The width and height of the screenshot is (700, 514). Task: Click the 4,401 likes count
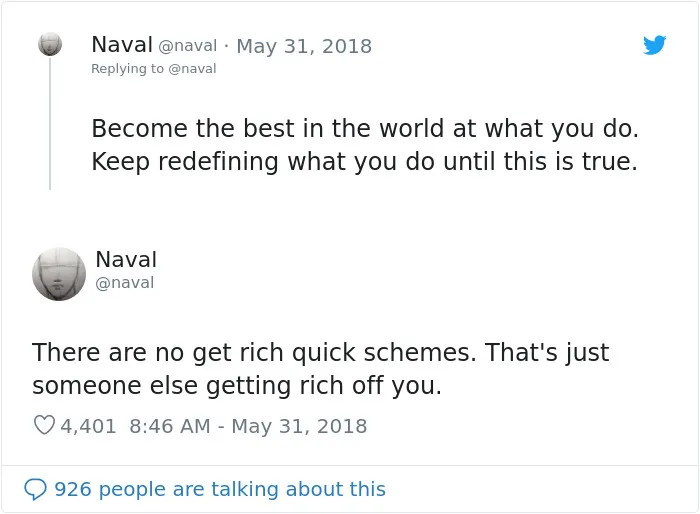[88, 426]
